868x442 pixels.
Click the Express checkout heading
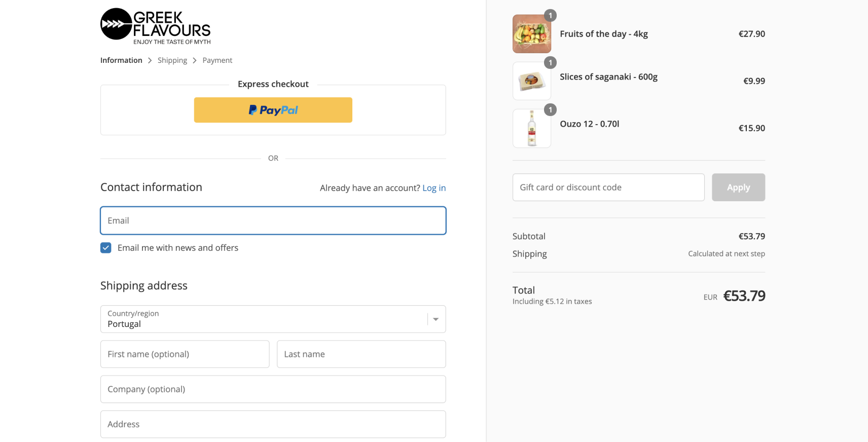tap(273, 84)
